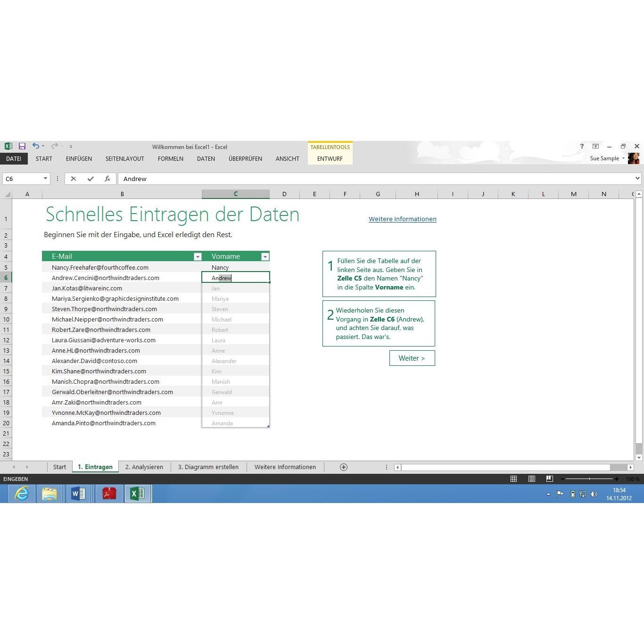Cancel the cell entry with the X icon
The width and height of the screenshot is (644, 644).
click(x=74, y=179)
